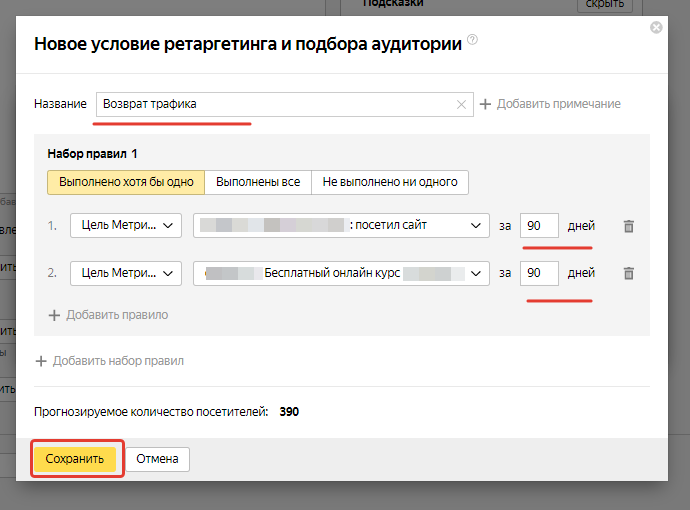
Task: Open the help question mark icon
Action: 472,39
